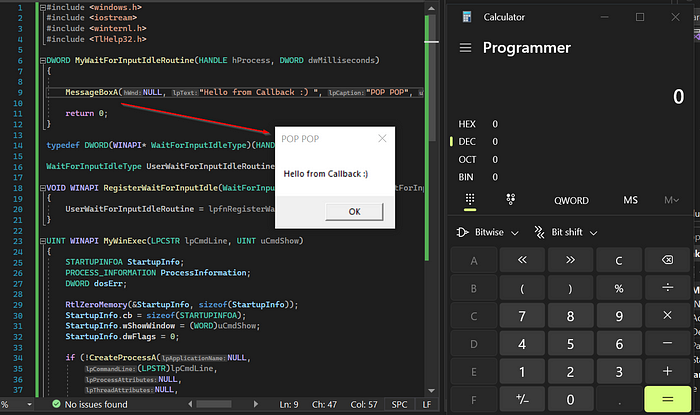Select BIN number base
The height and width of the screenshot is (415, 700).
click(478, 177)
